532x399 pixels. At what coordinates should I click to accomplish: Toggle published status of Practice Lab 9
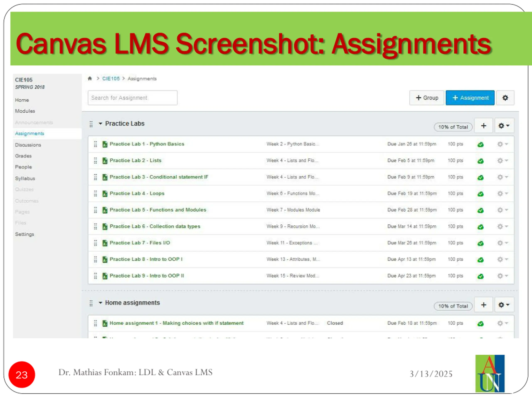coord(480,276)
